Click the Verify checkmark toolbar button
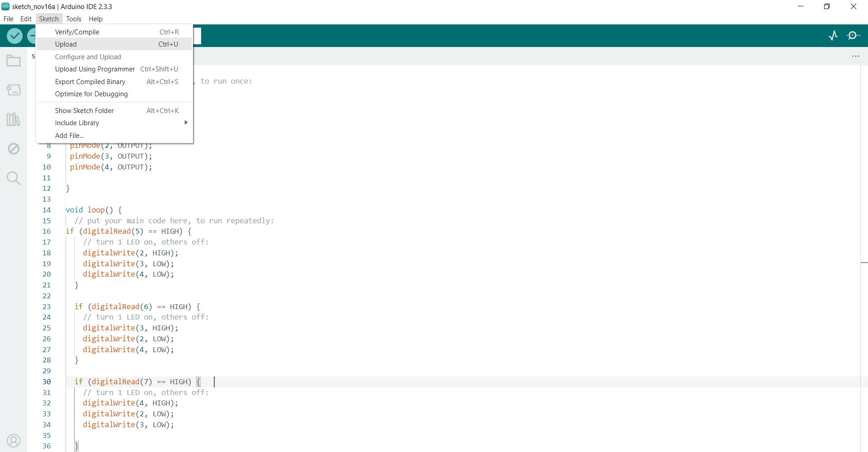868x452 pixels. click(x=14, y=36)
